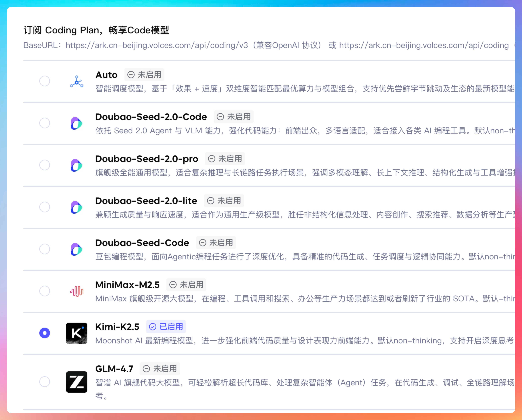Choose the GLM-4.7 radio button
The width and height of the screenshot is (522, 420).
(45, 381)
